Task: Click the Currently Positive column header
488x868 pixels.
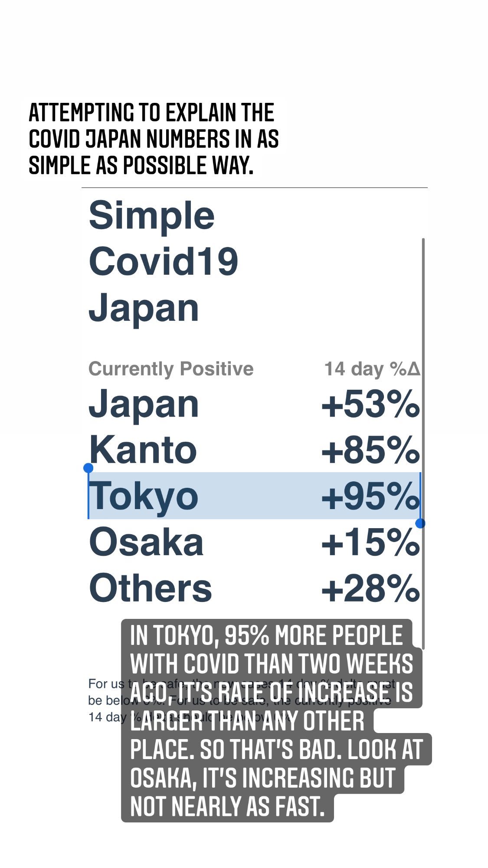Action: [x=171, y=369]
